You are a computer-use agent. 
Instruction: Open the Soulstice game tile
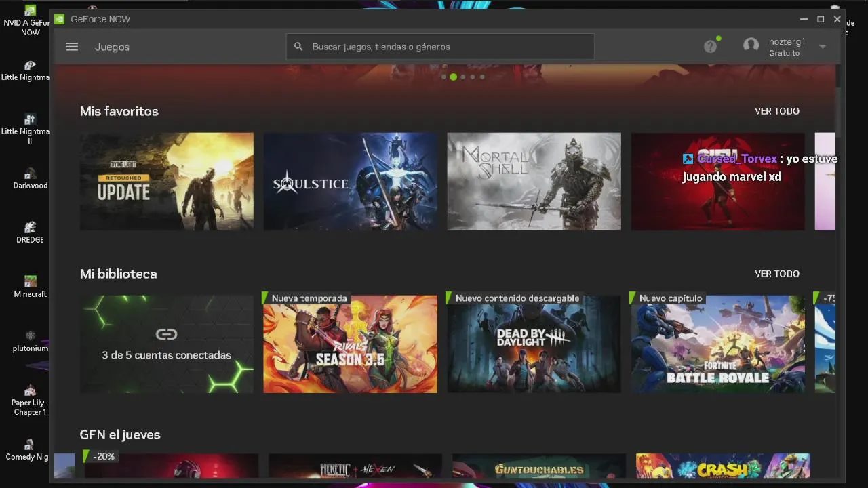pyautogui.click(x=351, y=181)
